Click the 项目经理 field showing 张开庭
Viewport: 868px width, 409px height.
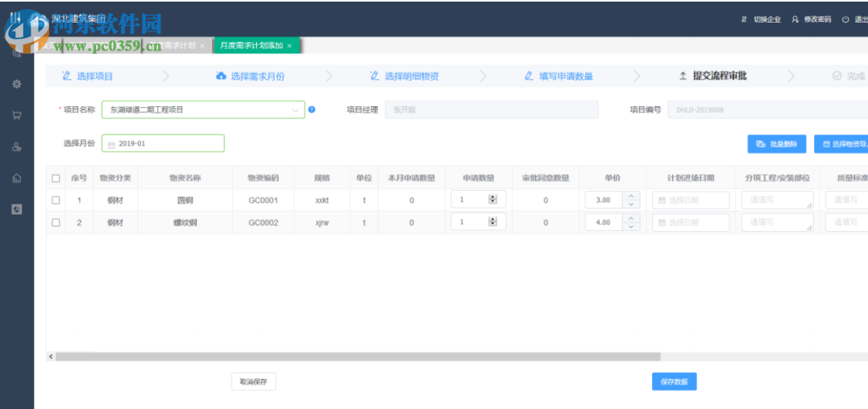click(491, 109)
